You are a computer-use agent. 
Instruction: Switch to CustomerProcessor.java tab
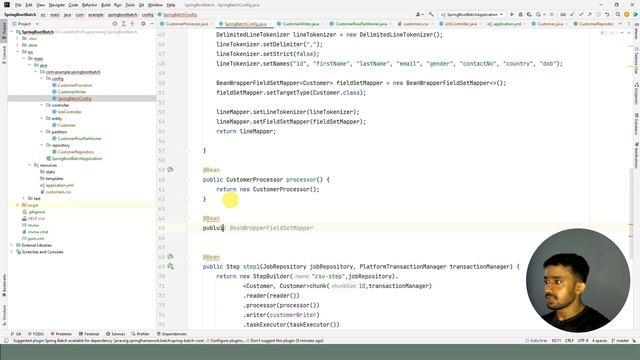(187, 24)
